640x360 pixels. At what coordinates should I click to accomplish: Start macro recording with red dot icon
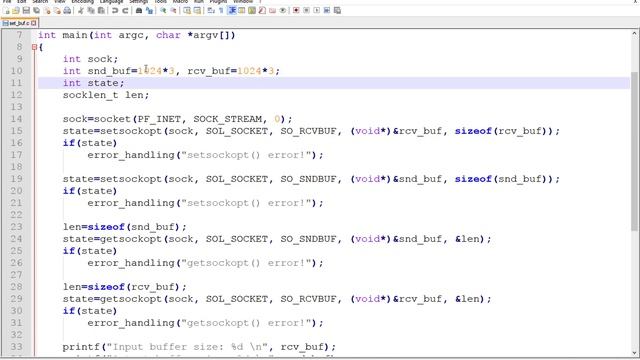pos(296,10)
